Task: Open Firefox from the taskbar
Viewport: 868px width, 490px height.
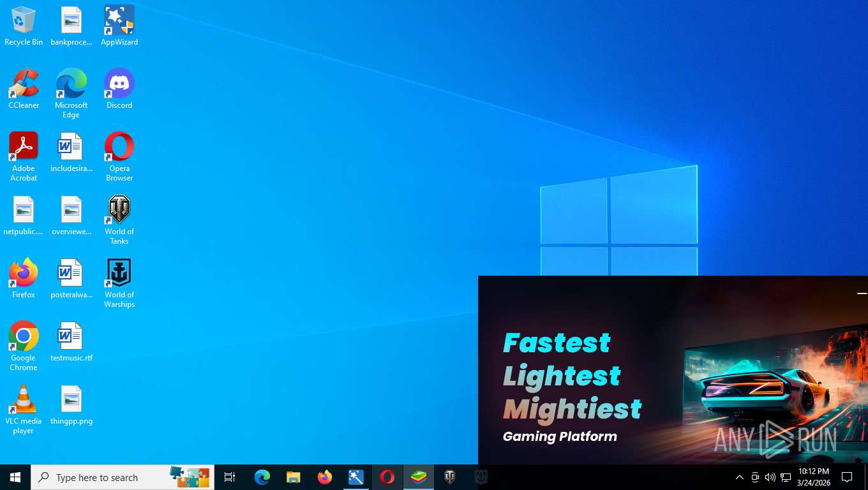Action: coord(325,477)
